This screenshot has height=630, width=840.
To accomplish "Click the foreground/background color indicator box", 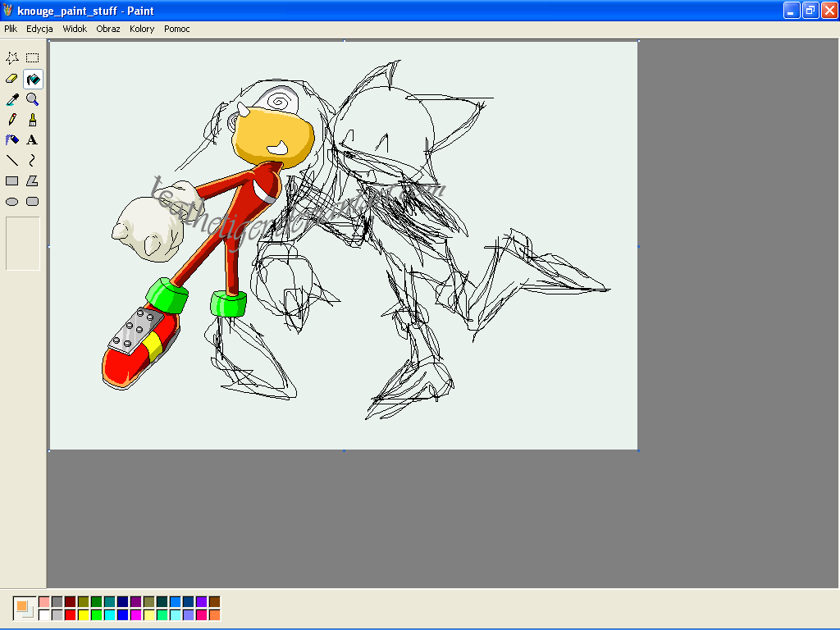I will (x=25, y=609).
